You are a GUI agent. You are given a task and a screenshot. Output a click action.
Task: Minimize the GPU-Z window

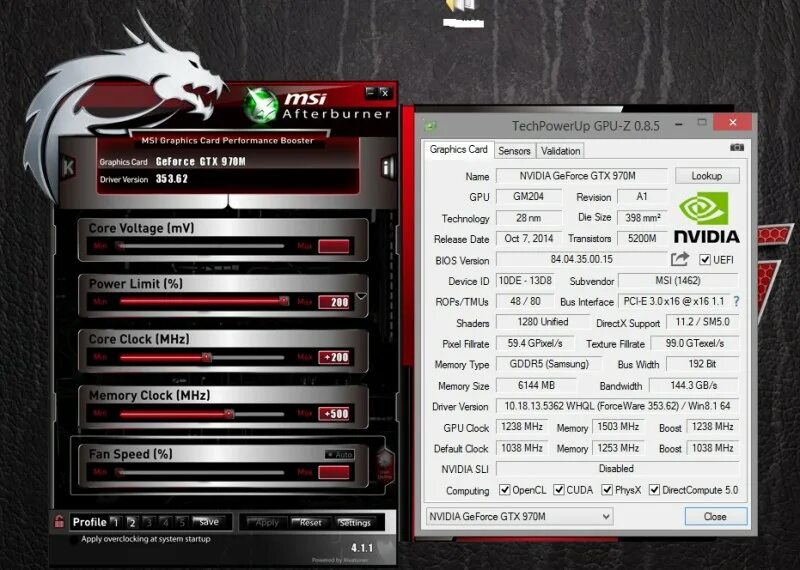[679, 124]
